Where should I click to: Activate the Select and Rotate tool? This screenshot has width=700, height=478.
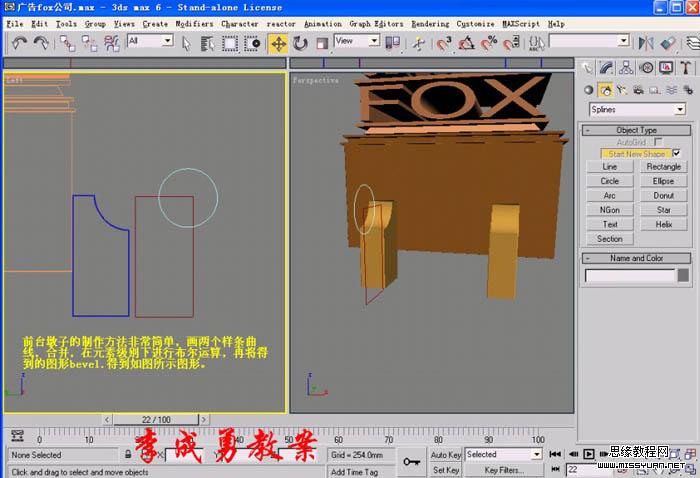(x=300, y=43)
